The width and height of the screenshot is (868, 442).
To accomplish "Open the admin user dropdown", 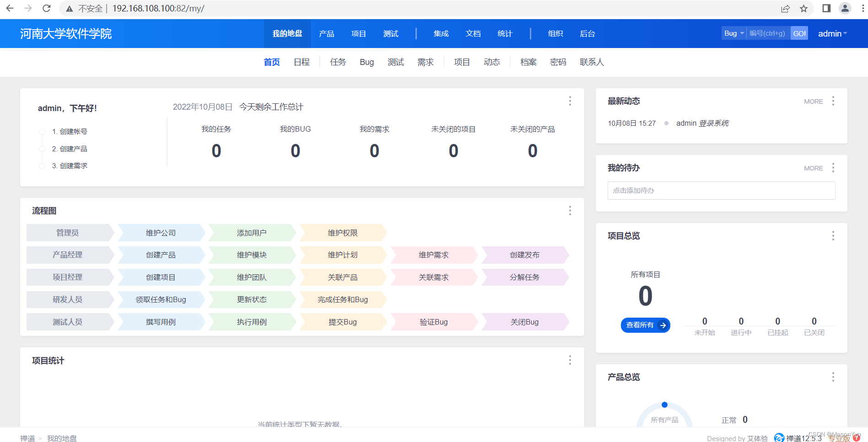I will coord(832,33).
